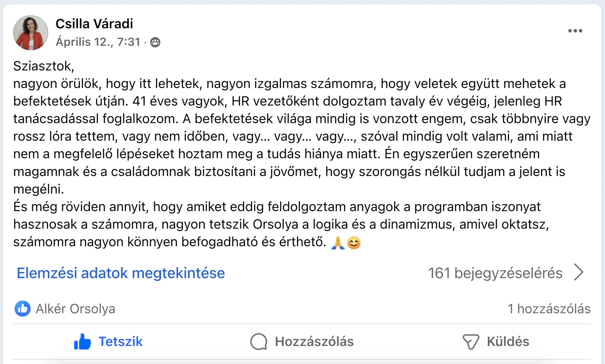This screenshot has width=605, height=364.
Task: Open the 161 bejegyzéselérés reach stats
Action: 495,273
